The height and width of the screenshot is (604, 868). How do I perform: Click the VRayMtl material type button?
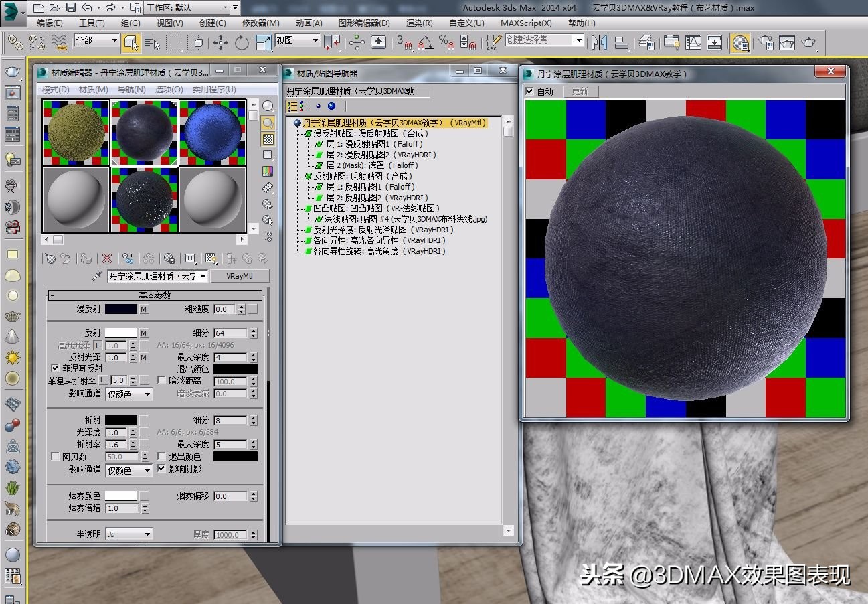click(x=239, y=276)
